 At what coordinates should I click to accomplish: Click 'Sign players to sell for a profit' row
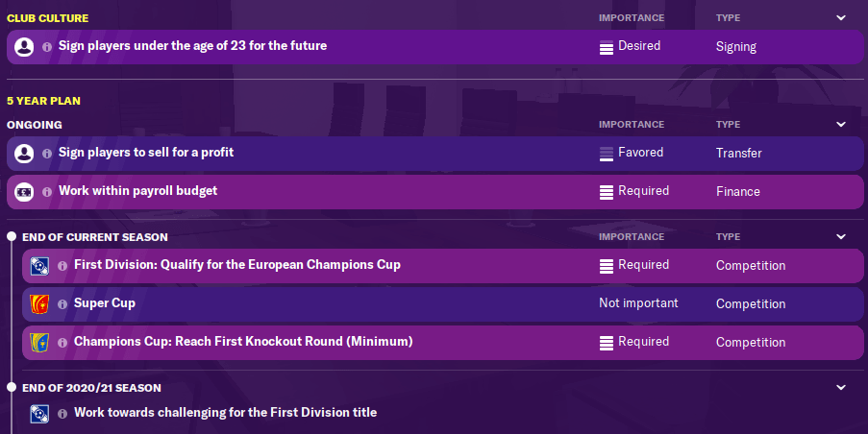click(145, 153)
